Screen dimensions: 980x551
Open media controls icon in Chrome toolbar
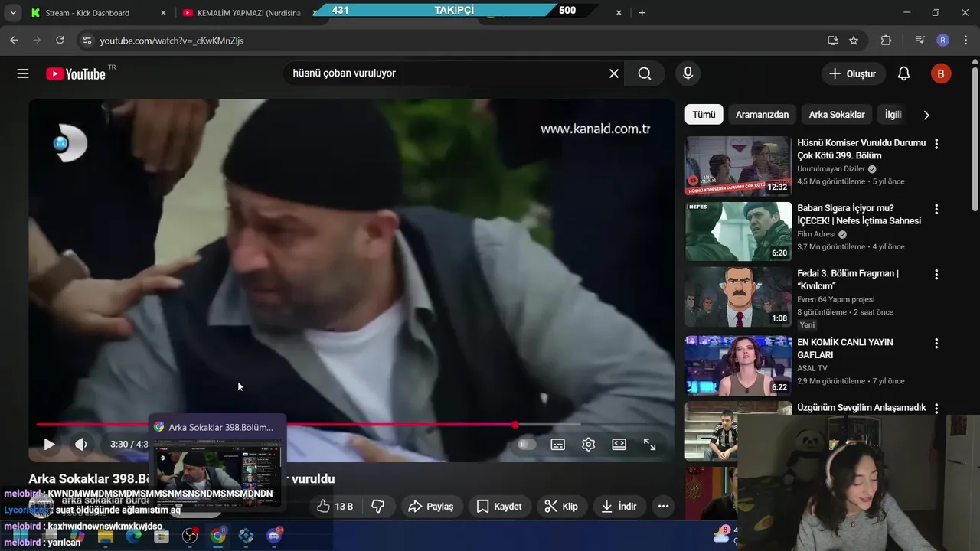tap(920, 40)
